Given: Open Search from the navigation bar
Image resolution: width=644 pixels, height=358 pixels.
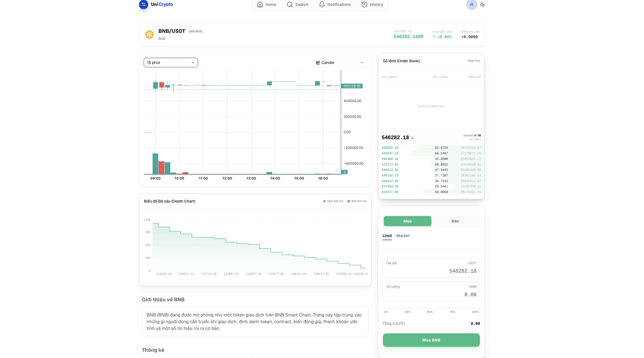Looking at the screenshot, I should click(298, 4).
